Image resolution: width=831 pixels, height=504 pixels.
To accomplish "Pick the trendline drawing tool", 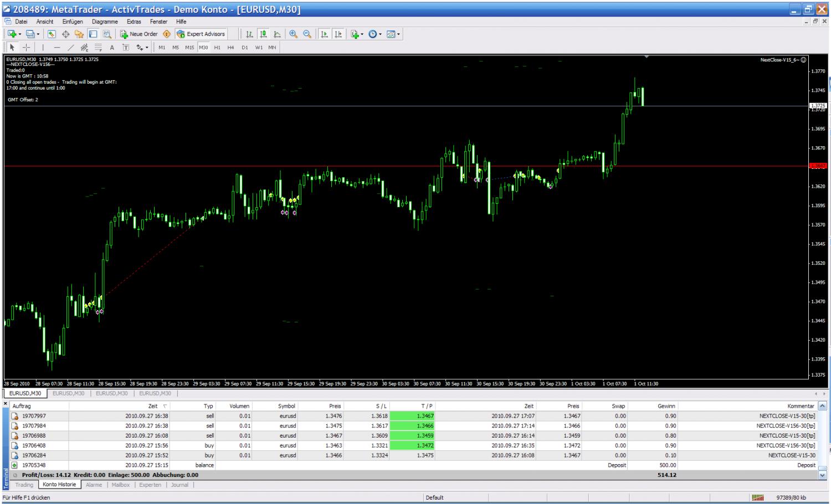I will tap(70, 48).
